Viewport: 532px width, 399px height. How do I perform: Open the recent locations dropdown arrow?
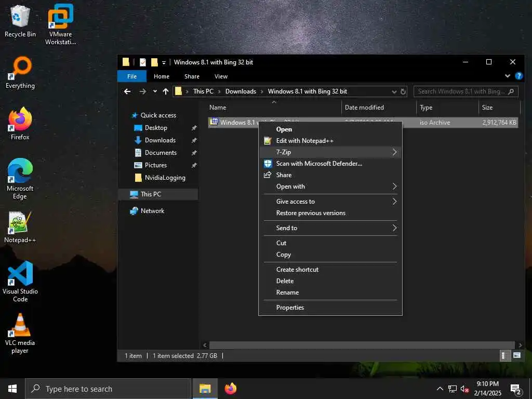coord(155,91)
